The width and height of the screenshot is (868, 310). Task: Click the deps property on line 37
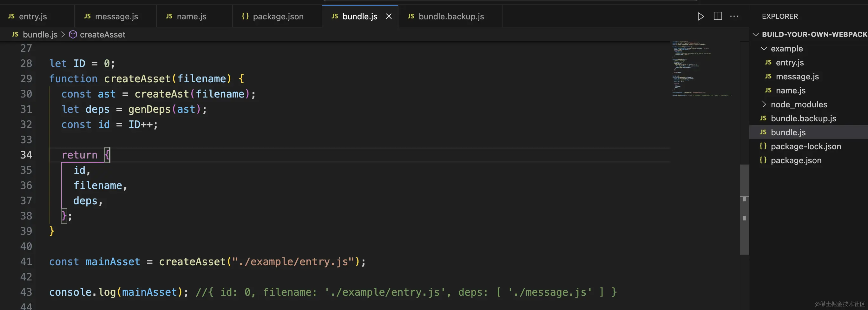pyautogui.click(x=85, y=201)
